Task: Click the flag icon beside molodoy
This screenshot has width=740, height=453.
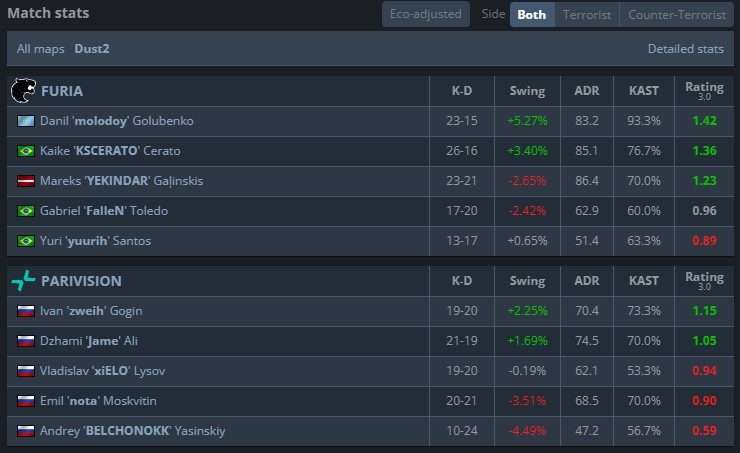Action: (26, 121)
